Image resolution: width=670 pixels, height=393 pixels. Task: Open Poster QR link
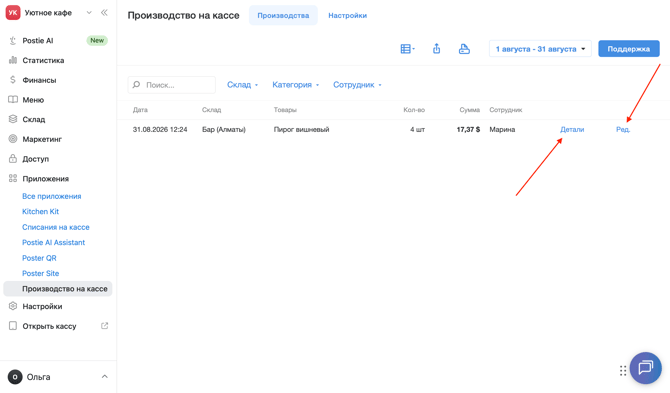(39, 258)
